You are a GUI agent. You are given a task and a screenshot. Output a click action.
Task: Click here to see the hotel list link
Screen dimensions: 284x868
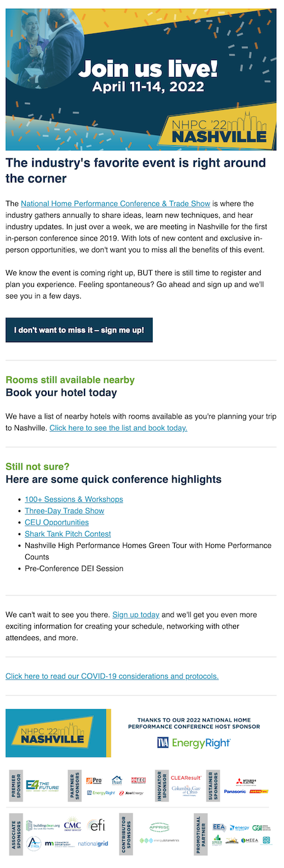[x=119, y=428]
